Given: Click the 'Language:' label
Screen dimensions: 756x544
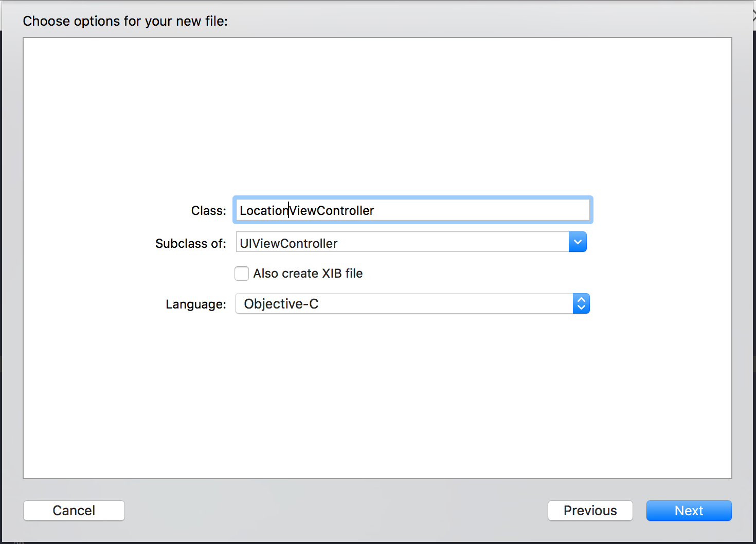Looking at the screenshot, I should (x=196, y=304).
